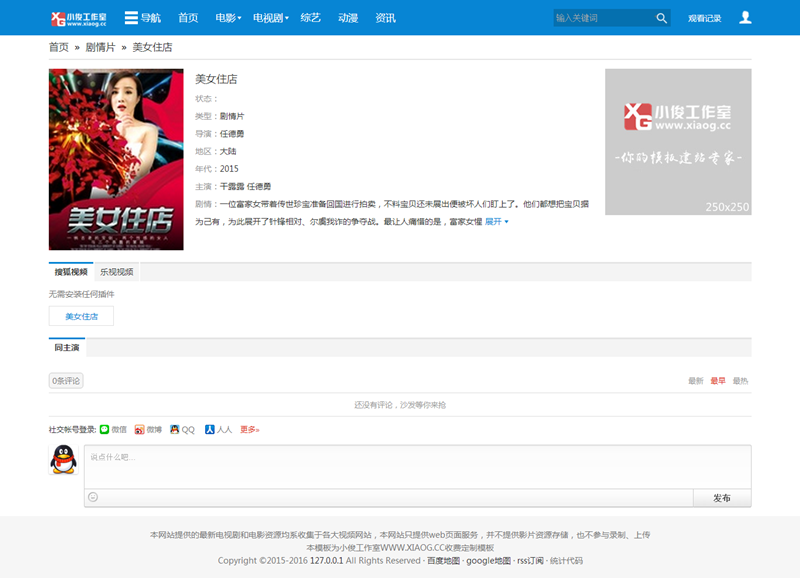Sort comments by 最早
Image resolution: width=800 pixels, height=578 pixels.
[x=718, y=381]
